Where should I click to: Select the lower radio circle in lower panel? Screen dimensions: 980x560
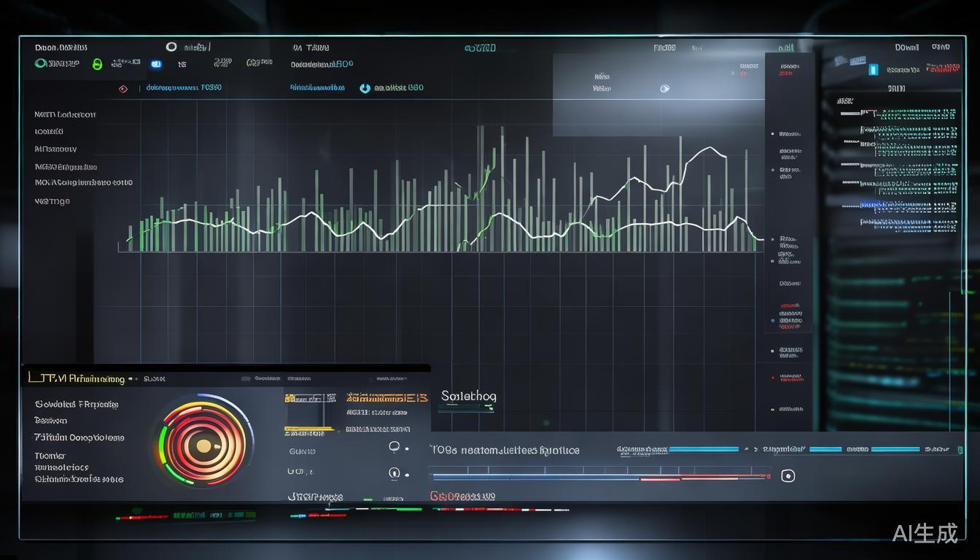(394, 473)
